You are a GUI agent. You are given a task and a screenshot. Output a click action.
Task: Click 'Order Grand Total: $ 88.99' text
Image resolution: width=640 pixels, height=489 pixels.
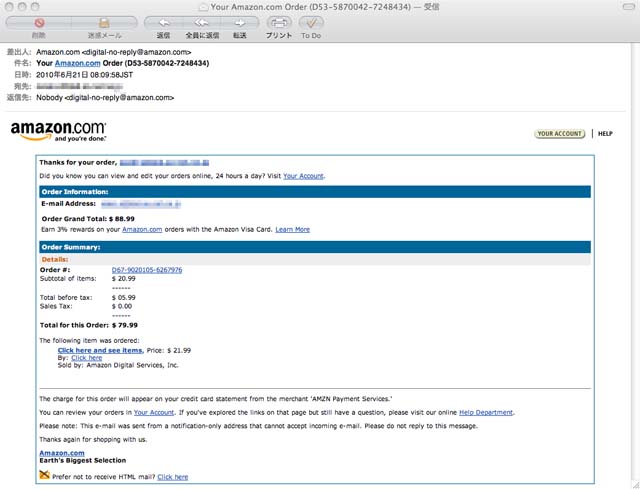(x=88, y=219)
